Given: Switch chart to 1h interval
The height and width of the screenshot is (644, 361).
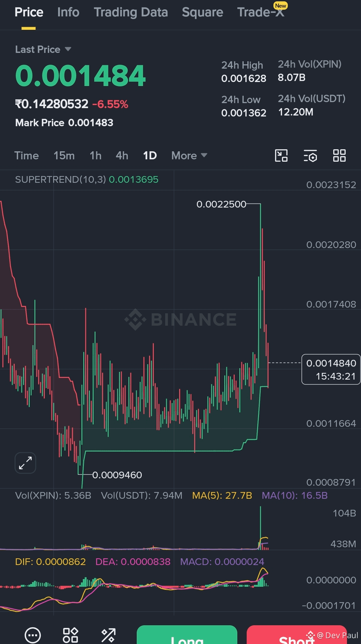Looking at the screenshot, I should point(96,156).
